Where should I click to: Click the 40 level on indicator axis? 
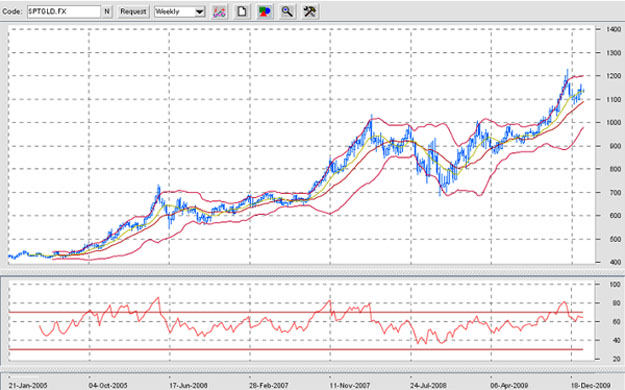pyautogui.click(x=616, y=340)
